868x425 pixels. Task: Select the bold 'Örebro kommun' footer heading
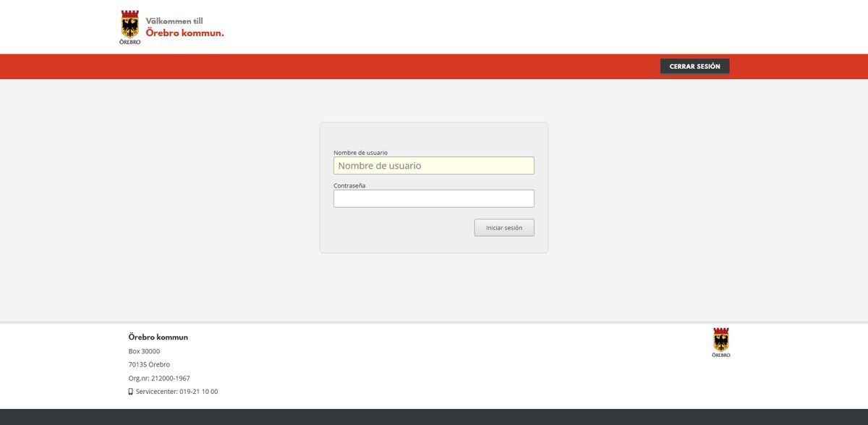(x=158, y=337)
